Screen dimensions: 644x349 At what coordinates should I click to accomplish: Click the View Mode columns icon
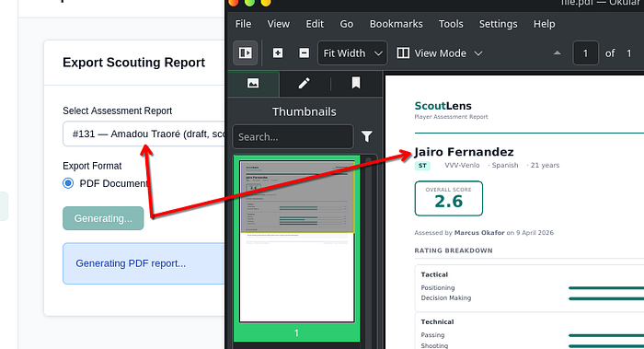pyautogui.click(x=403, y=53)
